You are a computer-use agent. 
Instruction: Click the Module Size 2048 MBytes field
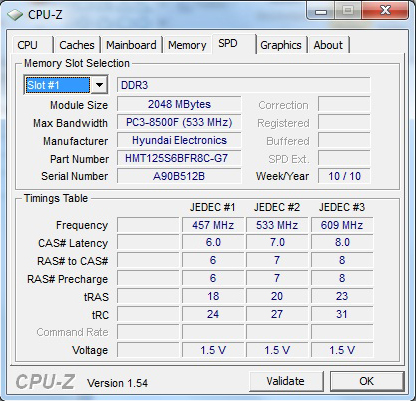179,104
